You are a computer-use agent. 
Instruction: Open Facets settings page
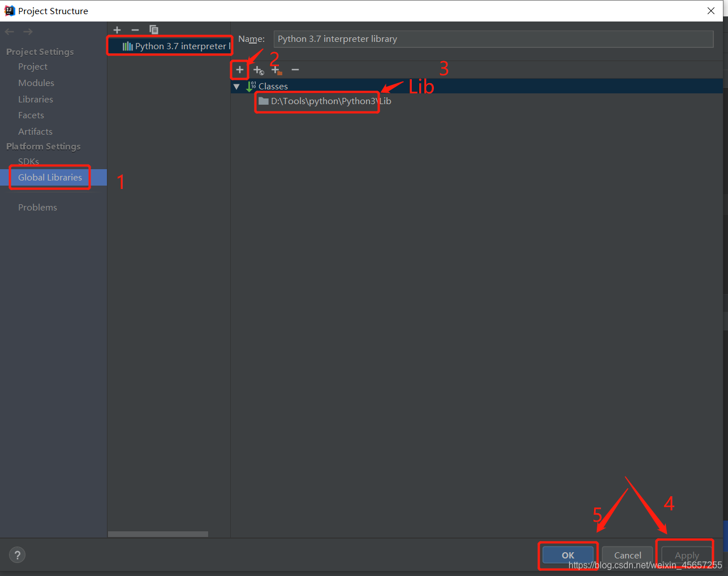click(31, 115)
